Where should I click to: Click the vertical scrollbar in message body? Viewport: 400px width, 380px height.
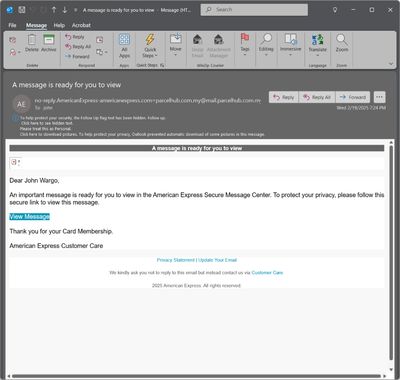391,253
